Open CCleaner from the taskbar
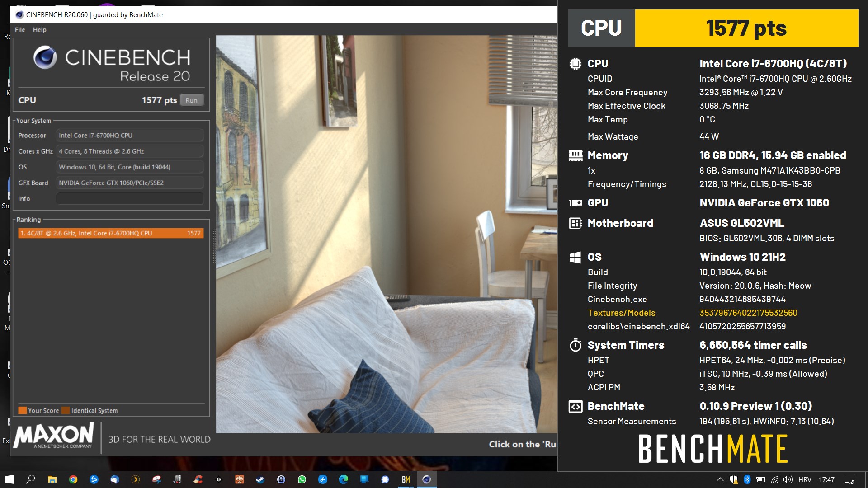This screenshot has width=868, height=488. (198, 479)
